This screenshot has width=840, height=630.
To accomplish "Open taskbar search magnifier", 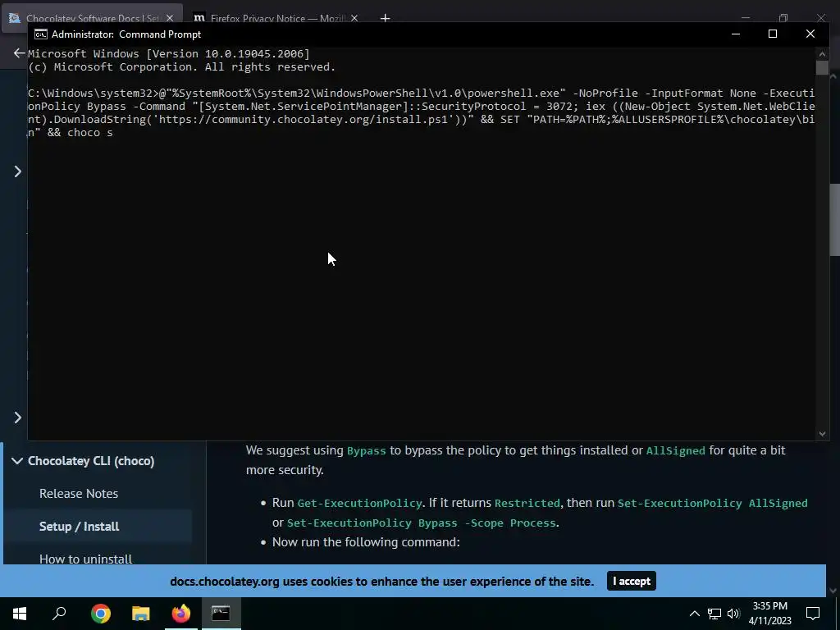I will coord(59,614).
